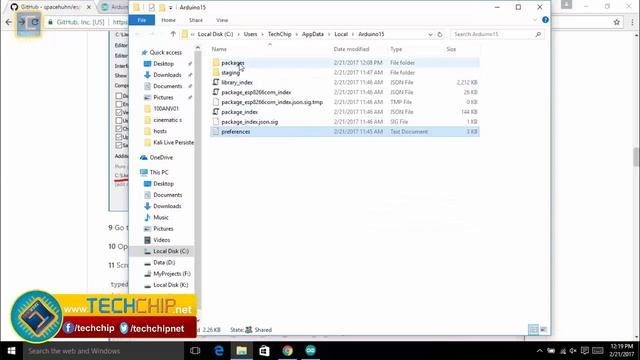Launch Edge from taskbar
The image size is (640, 360).
point(219,351)
